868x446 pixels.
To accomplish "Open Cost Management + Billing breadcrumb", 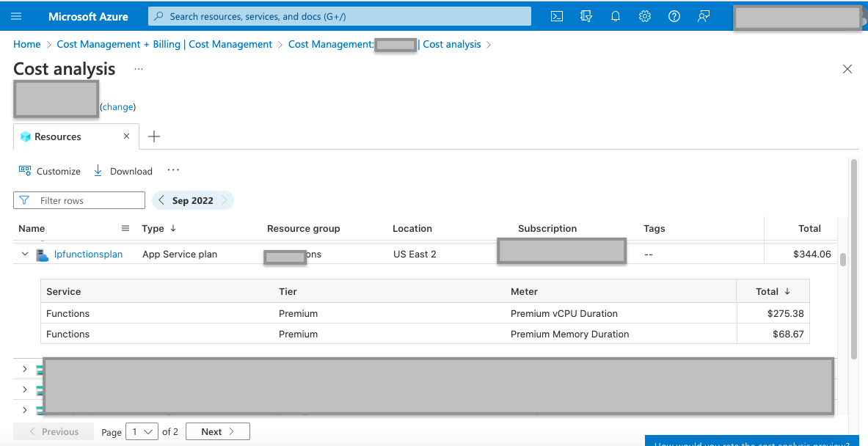I will point(164,44).
